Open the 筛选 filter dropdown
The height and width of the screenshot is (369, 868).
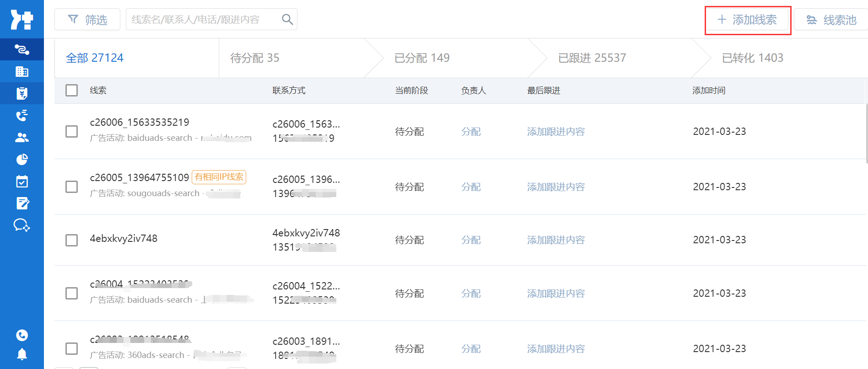pos(87,19)
